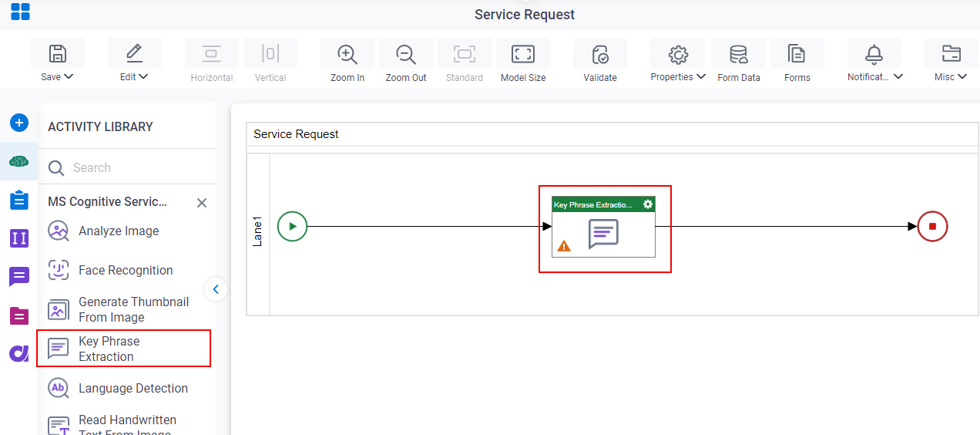Click the orange warning icon on activity

[x=564, y=246]
